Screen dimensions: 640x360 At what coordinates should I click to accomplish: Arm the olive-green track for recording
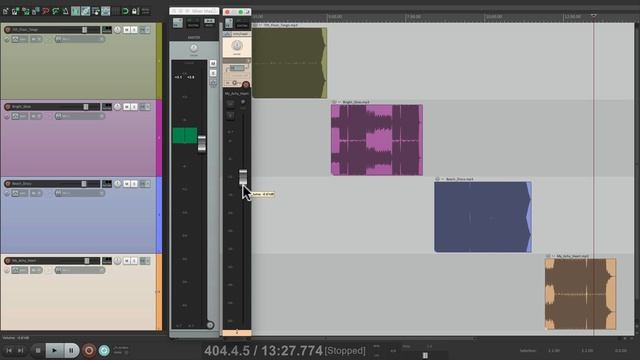(x=7, y=30)
